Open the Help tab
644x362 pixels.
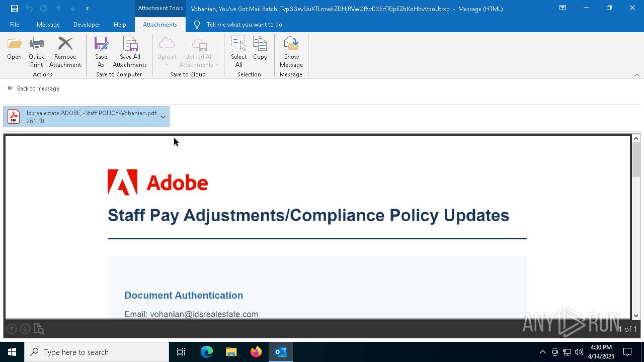click(120, 25)
